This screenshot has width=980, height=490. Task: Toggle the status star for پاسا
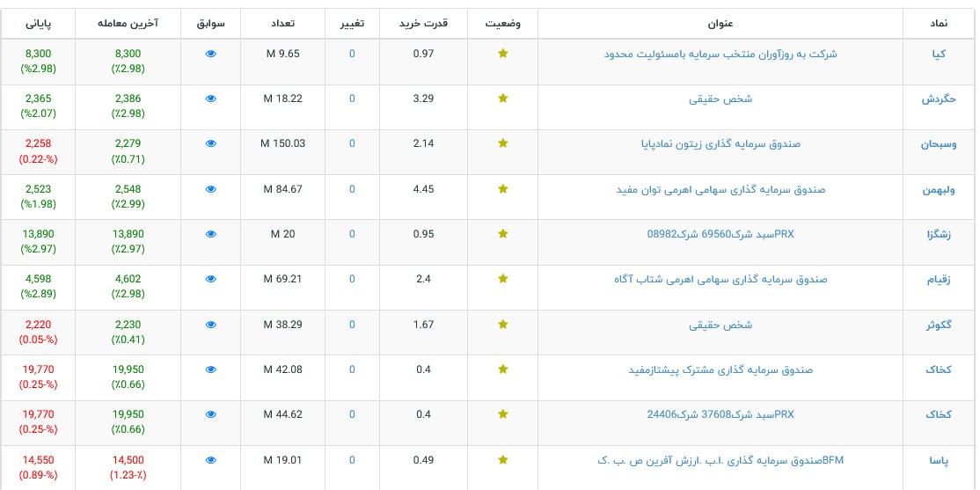(502, 459)
